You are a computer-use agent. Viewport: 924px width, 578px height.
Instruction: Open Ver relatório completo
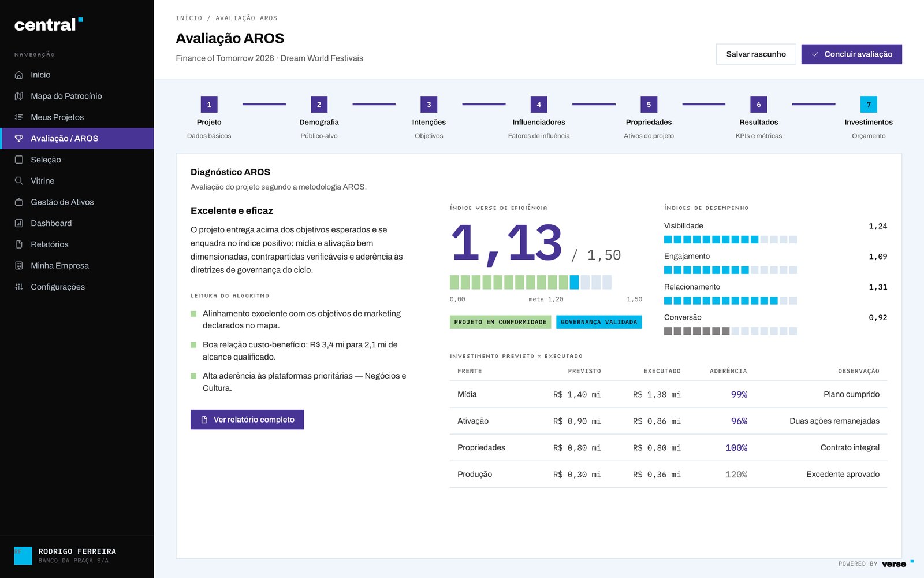pos(247,420)
